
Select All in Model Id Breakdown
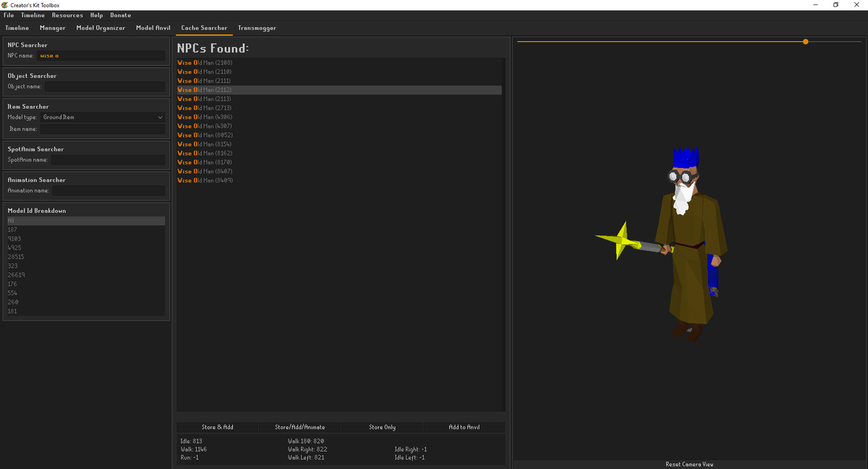pos(86,221)
